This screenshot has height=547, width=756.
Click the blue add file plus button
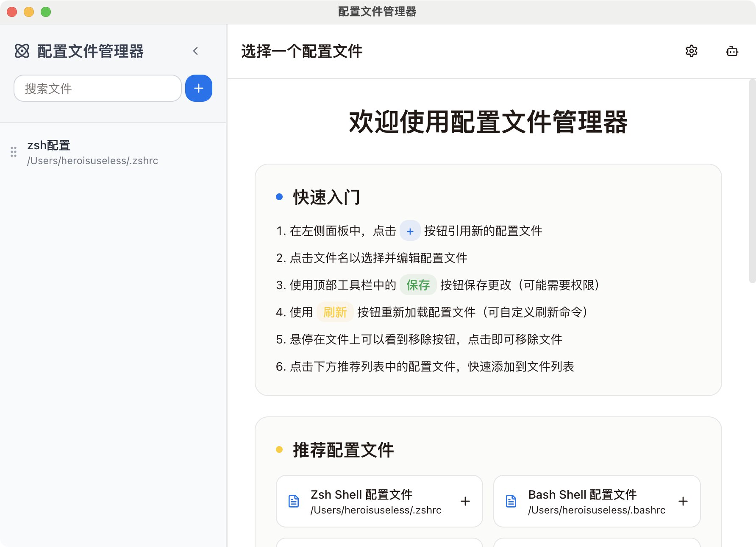point(199,88)
